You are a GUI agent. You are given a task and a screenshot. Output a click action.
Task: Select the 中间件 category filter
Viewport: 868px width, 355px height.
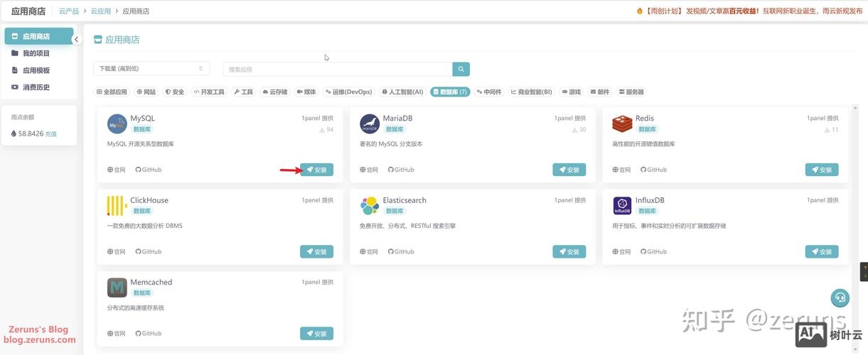pyautogui.click(x=489, y=92)
